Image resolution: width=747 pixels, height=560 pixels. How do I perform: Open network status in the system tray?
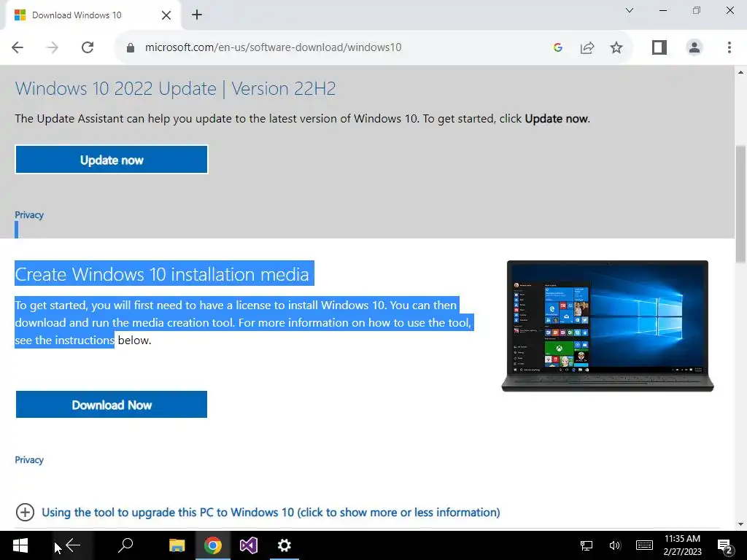pyautogui.click(x=586, y=545)
